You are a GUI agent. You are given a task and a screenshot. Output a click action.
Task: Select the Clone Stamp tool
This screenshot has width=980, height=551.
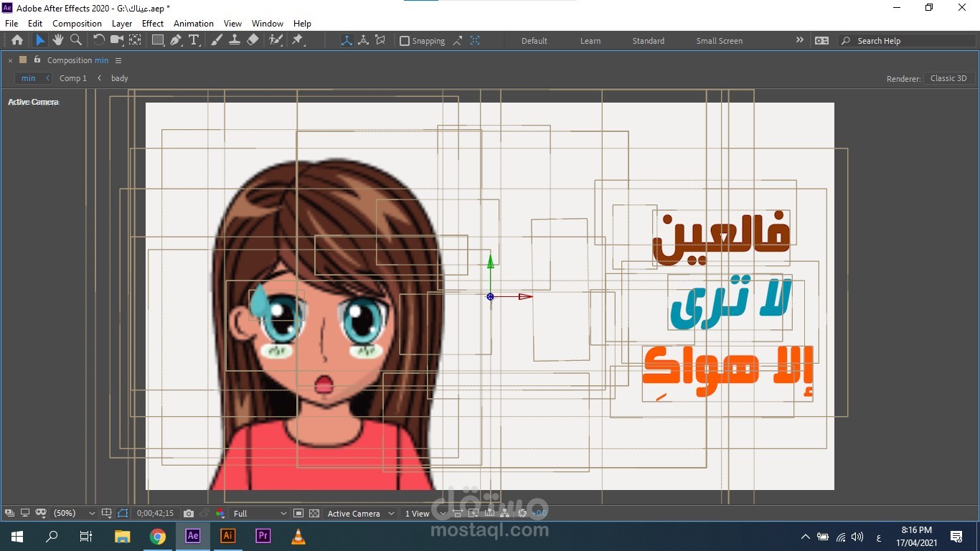235,40
